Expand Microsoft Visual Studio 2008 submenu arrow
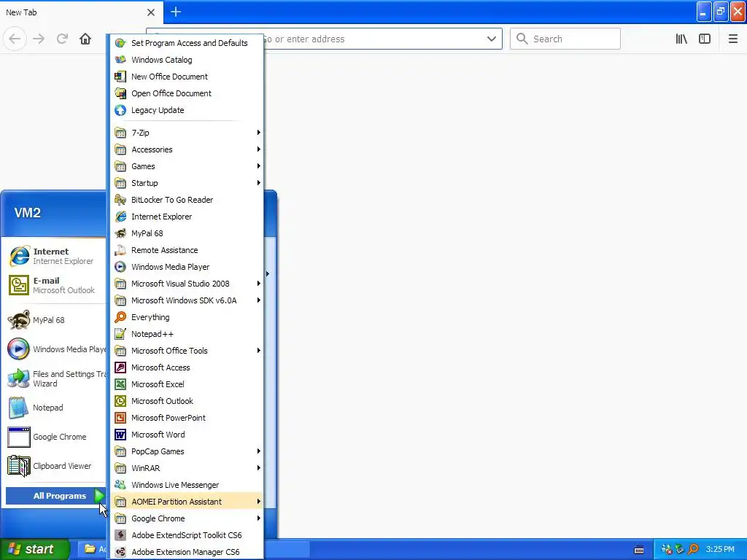This screenshot has width=747, height=560. (259, 284)
